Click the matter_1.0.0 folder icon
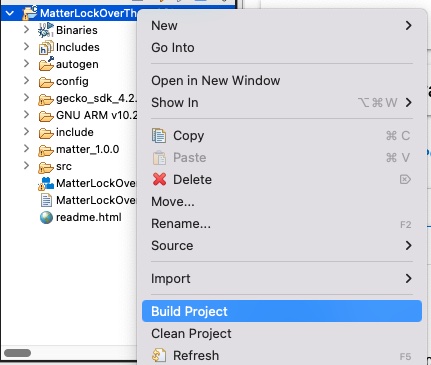Viewport: 431px width, 365px height. pyautogui.click(x=46, y=150)
